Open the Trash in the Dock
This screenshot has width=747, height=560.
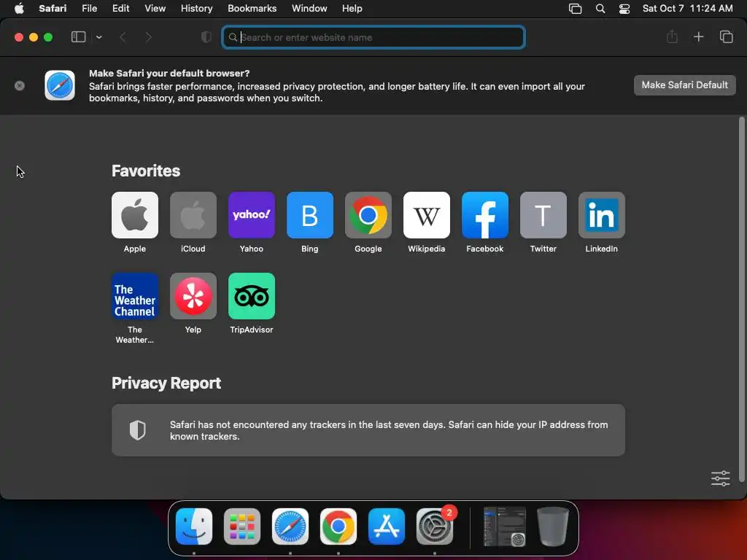tap(553, 526)
